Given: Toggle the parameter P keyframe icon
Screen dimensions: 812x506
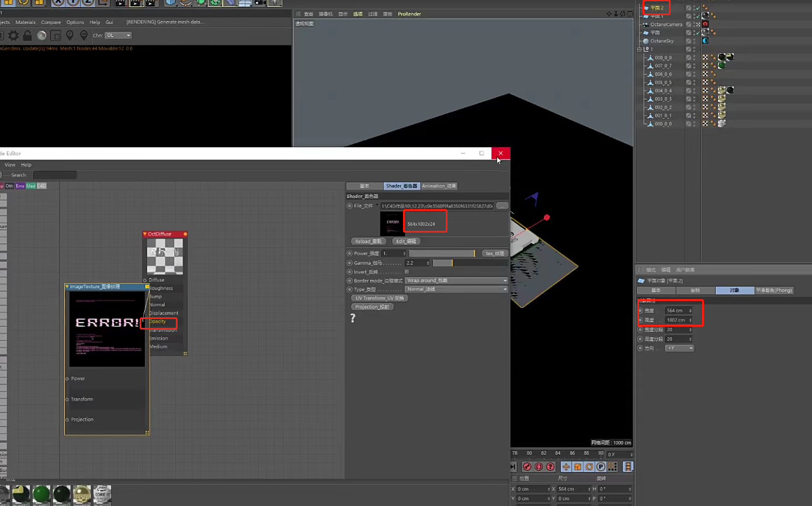Looking at the screenshot, I should click(x=601, y=467).
